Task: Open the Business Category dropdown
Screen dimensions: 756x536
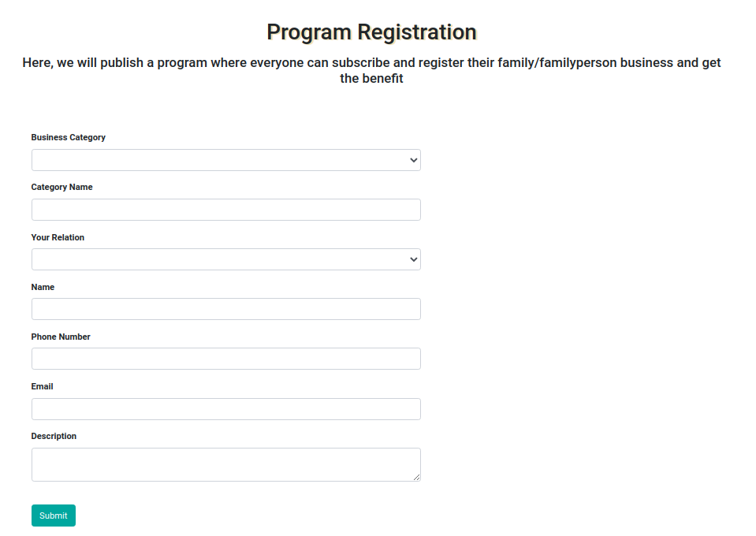Action: click(225, 160)
